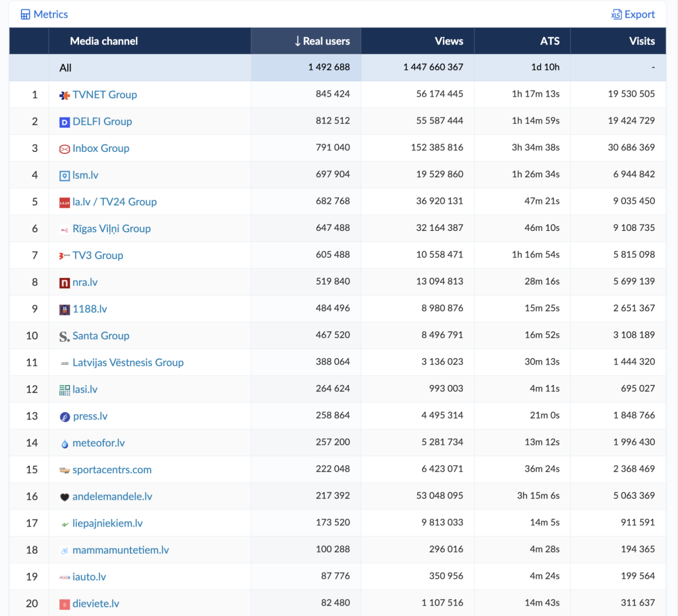Image resolution: width=678 pixels, height=616 pixels.
Task: Click the Media channel column header
Action: click(104, 41)
